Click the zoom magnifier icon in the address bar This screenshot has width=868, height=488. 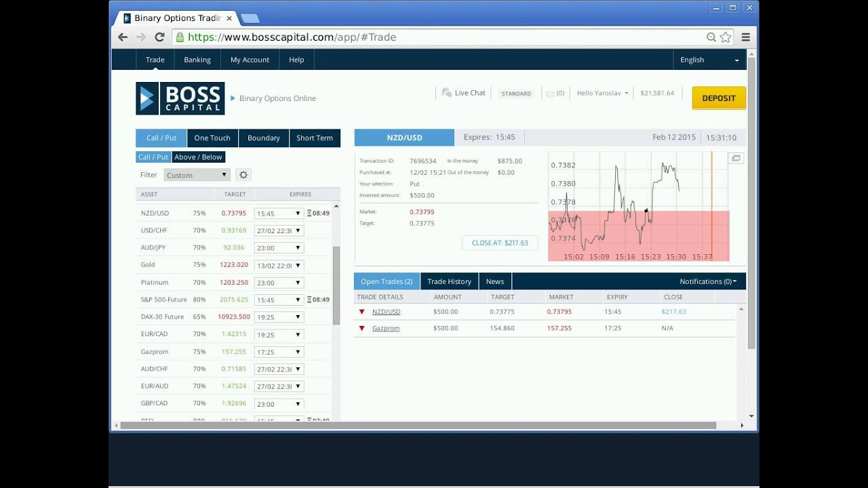[x=711, y=37]
